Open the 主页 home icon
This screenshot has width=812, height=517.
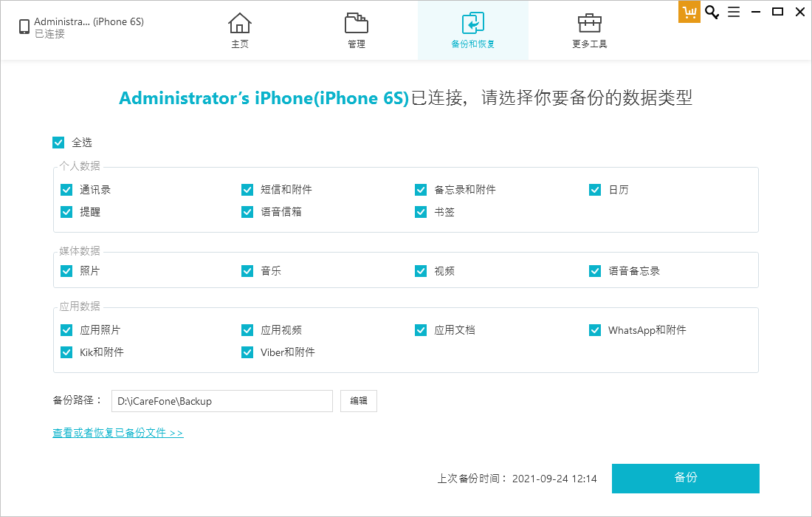coord(240,23)
